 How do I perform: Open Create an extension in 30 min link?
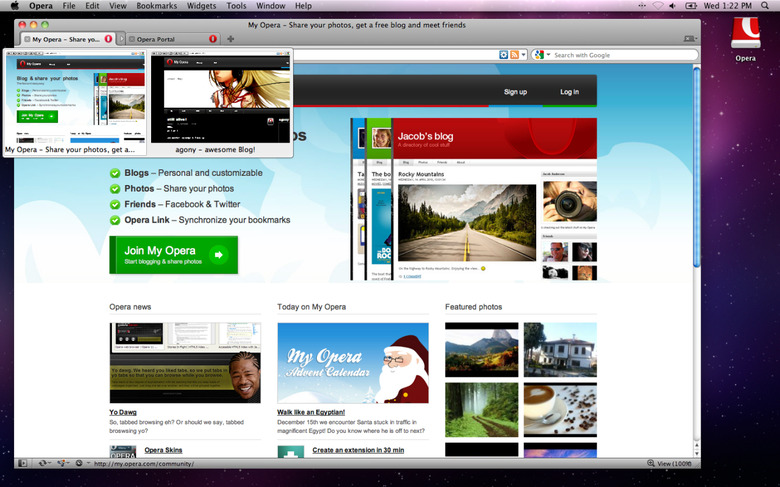[358, 450]
